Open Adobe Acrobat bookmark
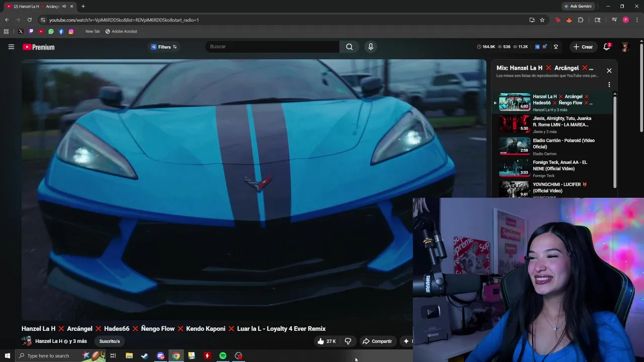Viewport: 644px width, 362px height. pyautogui.click(x=121, y=32)
